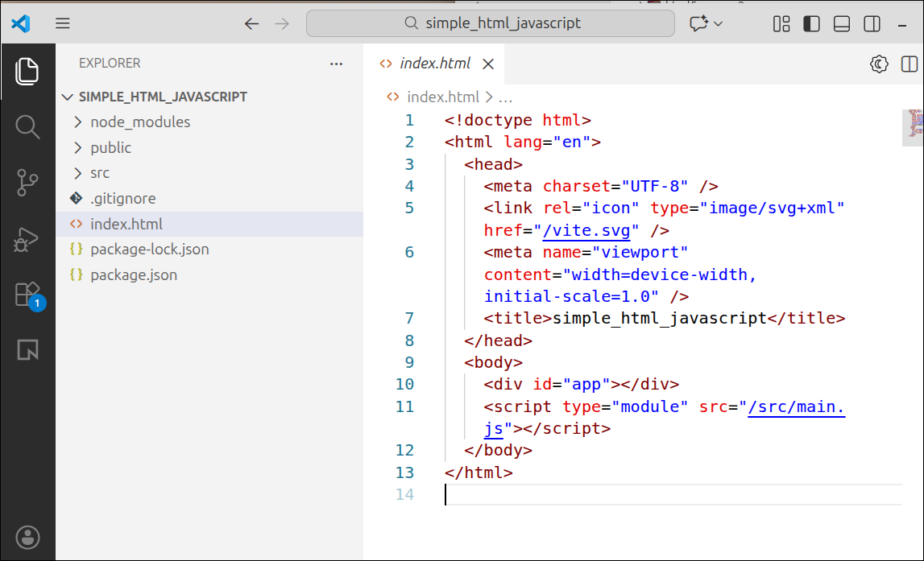Open the Explorer view in the activity bar
The height and width of the screenshot is (561, 924).
(28, 72)
